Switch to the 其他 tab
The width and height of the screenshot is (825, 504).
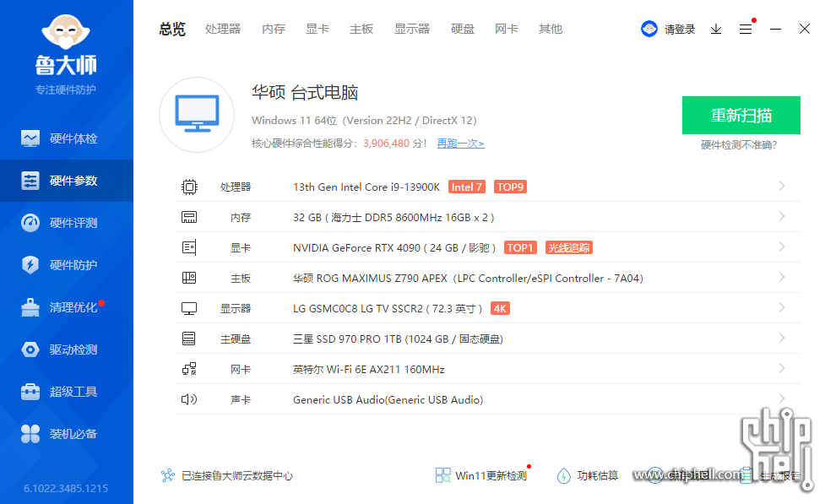[551, 29]
